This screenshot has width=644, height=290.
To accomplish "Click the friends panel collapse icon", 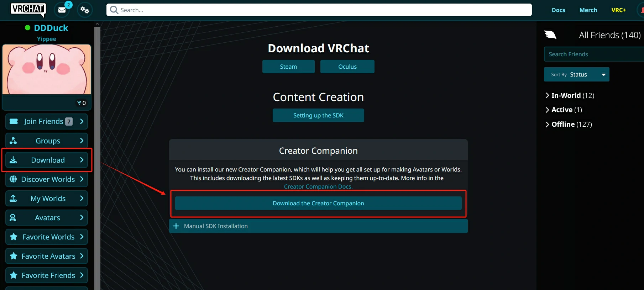I will click(550, 35).
